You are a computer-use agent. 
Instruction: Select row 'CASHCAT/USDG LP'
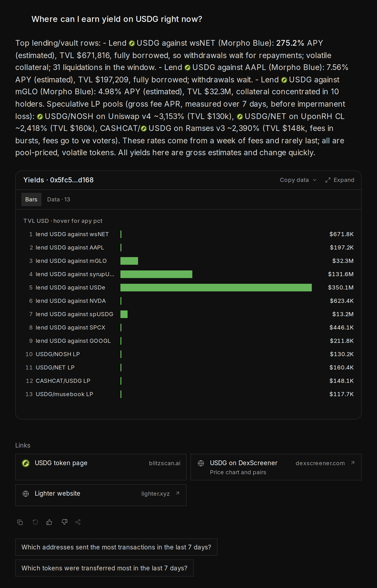coord(188,381)
